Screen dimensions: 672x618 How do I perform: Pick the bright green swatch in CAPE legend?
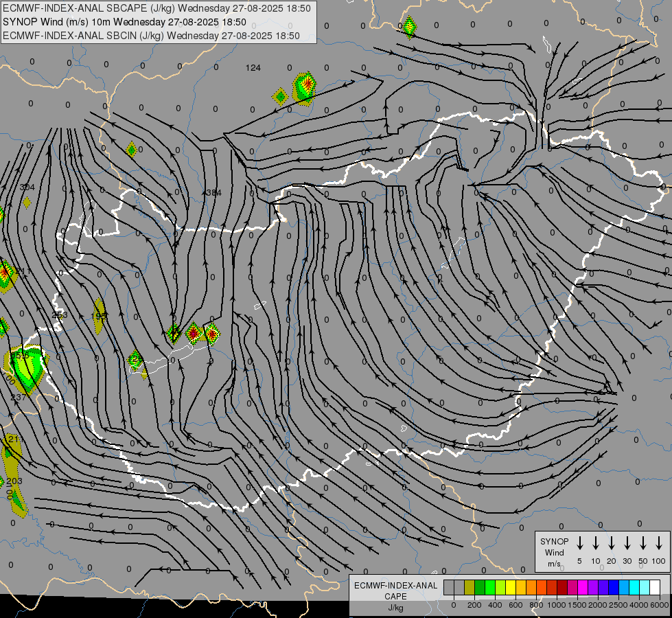click(x=490, y=587)
